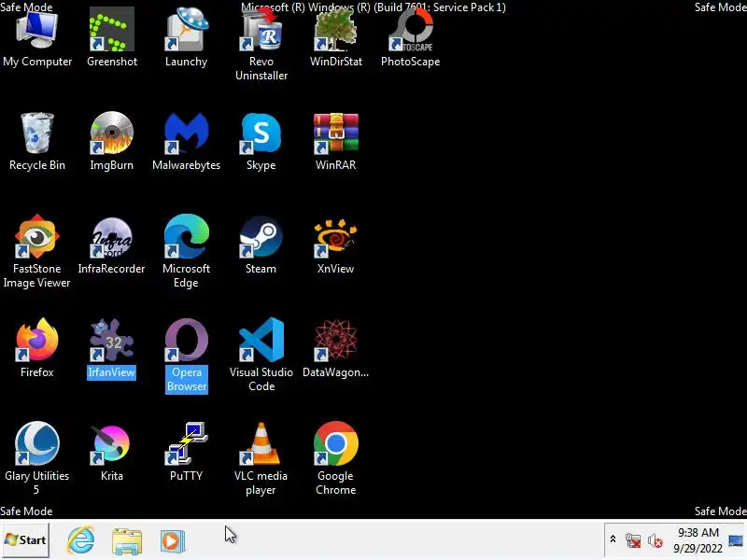
Task: Click the Glary Utilities 5 icon
Action: [x=37, y=443]
